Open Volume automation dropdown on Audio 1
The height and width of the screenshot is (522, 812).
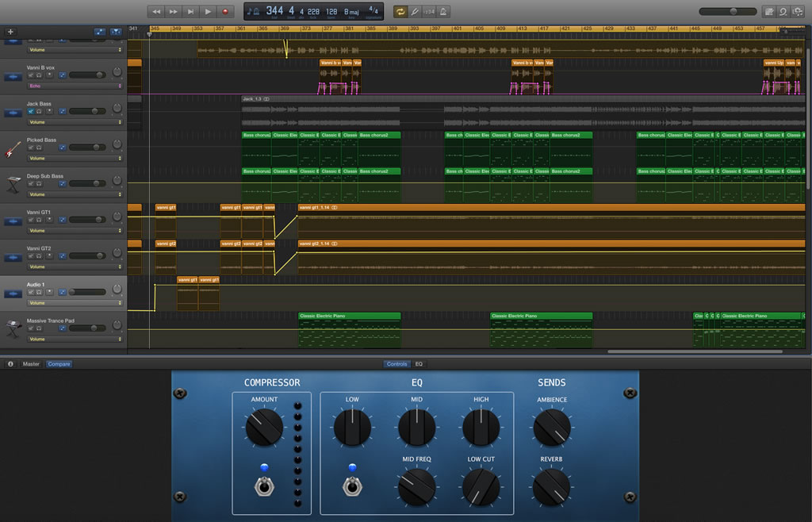[75, 303]
